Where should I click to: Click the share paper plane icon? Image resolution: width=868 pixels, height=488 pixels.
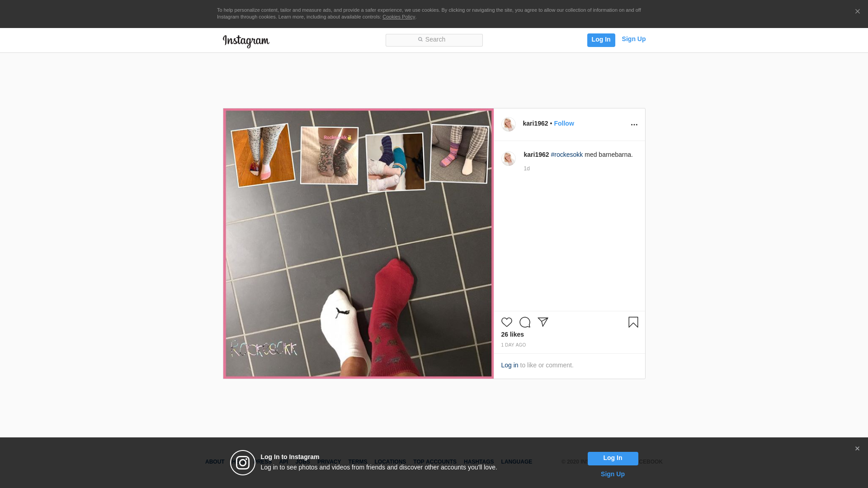coord(543,322)
